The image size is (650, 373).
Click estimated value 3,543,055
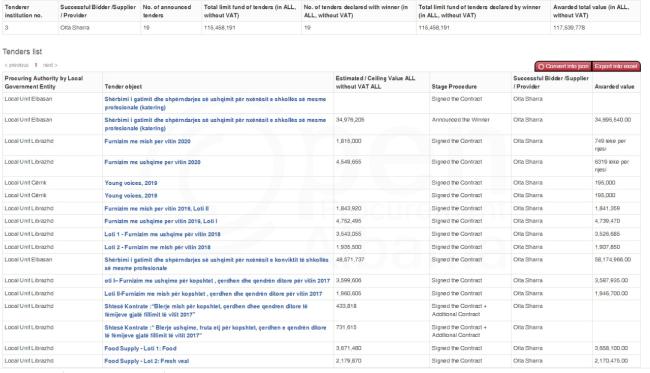click(x=348, y=234)
